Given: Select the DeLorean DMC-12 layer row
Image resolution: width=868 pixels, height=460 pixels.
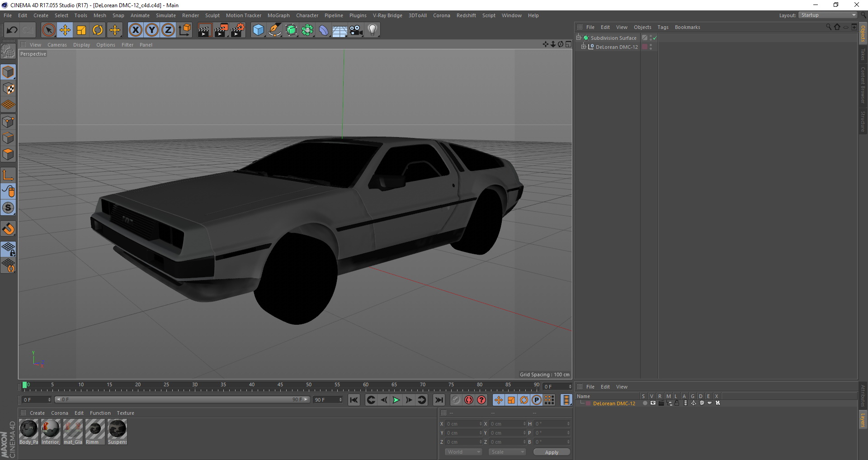Looking at the screenshot, I should pos(717,403).
